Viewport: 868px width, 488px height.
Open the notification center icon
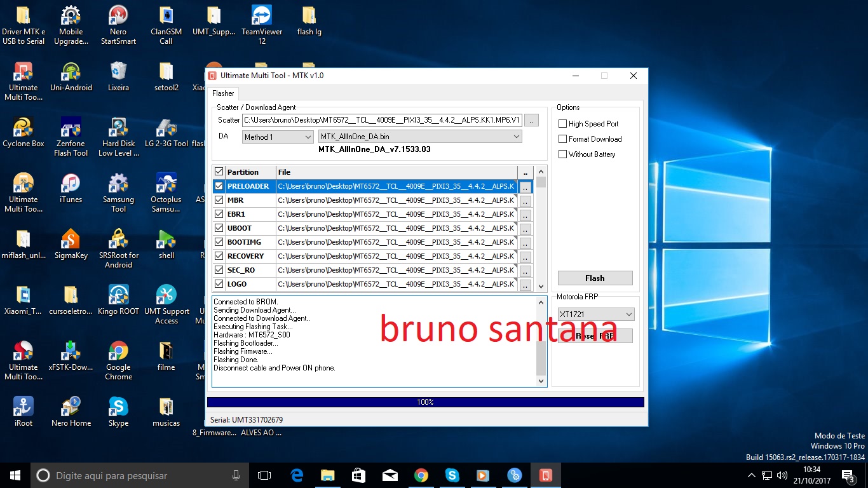click(x=848, y=475)
